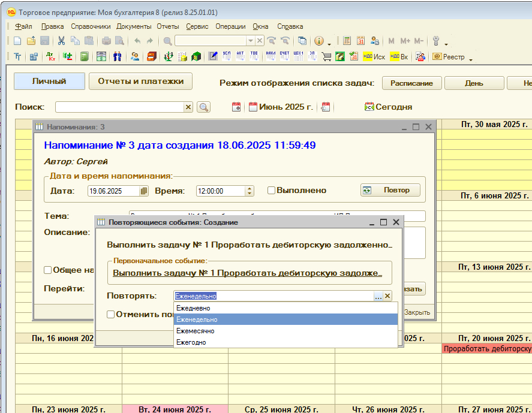This screenshot has height=413, width=532.
Task: Click the ellipsis selector of the Повторять field
Action: [x=378, y=296]
